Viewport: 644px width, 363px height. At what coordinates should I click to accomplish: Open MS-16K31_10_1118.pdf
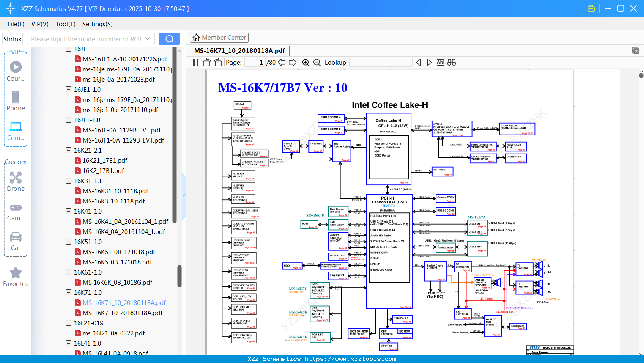pyautogui.click(x=115, y=191)
